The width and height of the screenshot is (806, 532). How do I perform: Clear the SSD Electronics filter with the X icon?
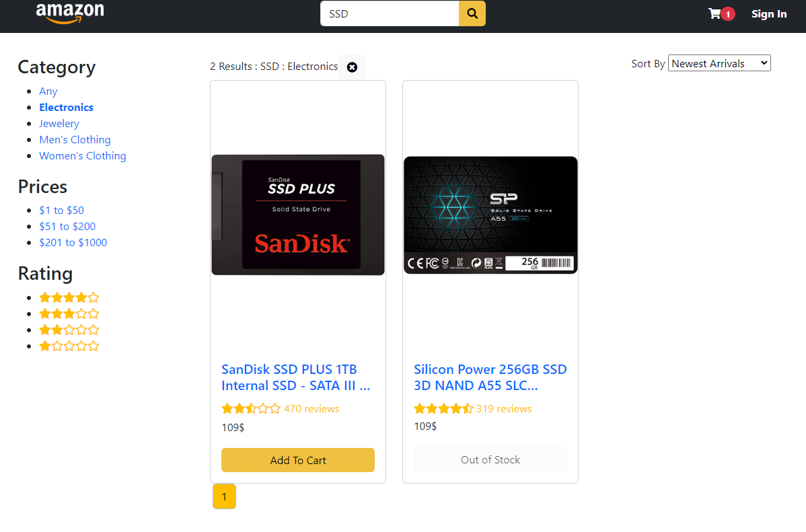point(352,67)
